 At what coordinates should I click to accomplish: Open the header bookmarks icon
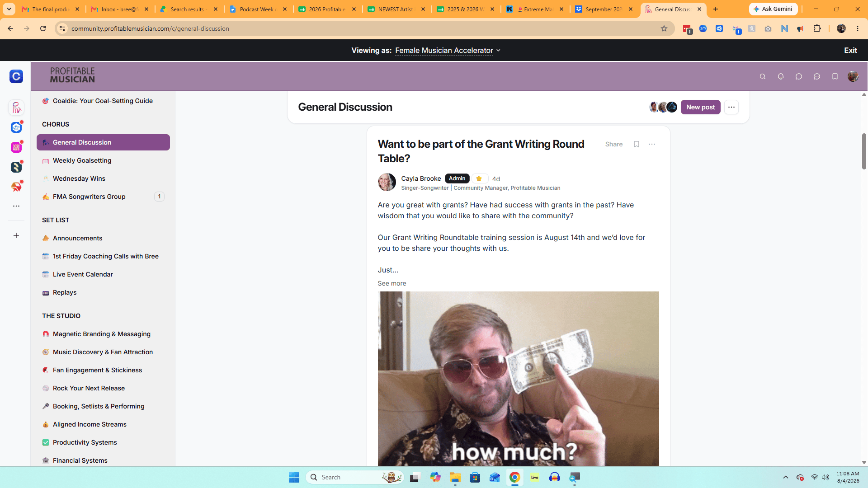pyautogui.click(x=835, y=77)
